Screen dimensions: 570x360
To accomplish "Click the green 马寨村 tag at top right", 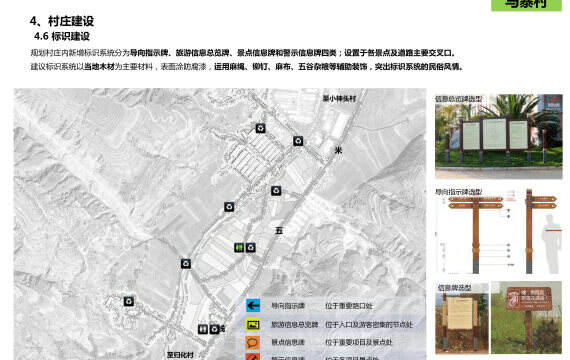I will pyautogui.click(x=526, y=5).
